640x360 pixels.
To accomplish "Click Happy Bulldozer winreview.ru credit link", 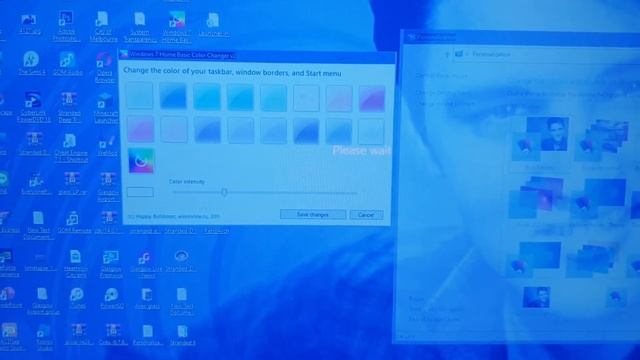I will pos(174,216).
